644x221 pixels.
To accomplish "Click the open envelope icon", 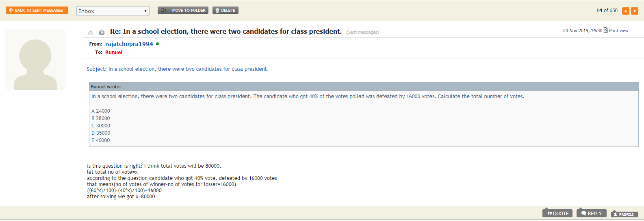I will pos(102,32).
